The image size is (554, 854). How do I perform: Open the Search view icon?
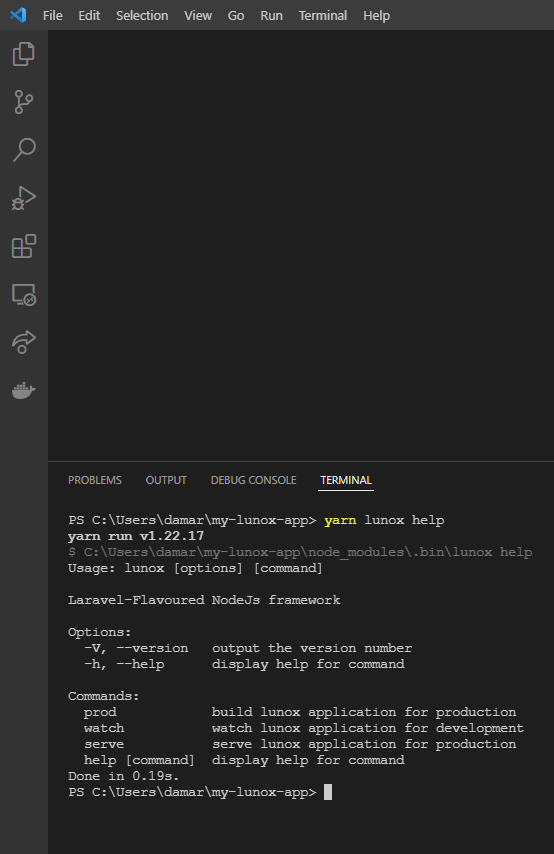pos(23,150)
